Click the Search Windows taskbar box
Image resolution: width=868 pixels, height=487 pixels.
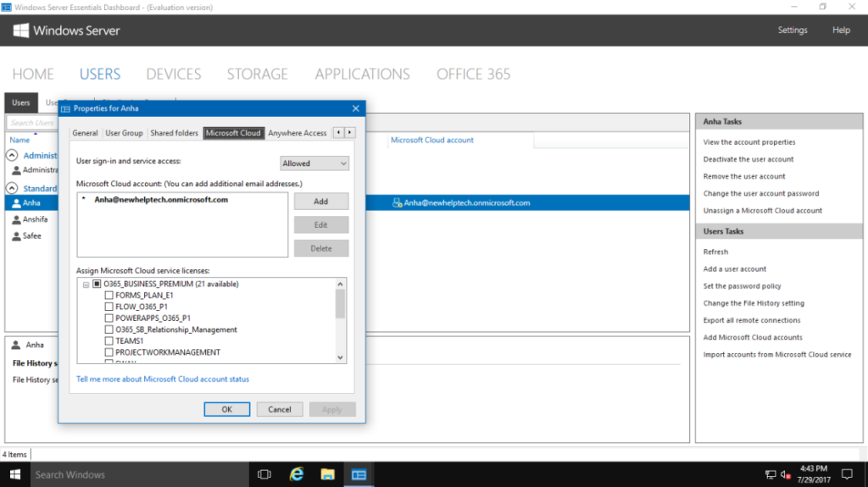pyautogui.click(x=140, y=474)
